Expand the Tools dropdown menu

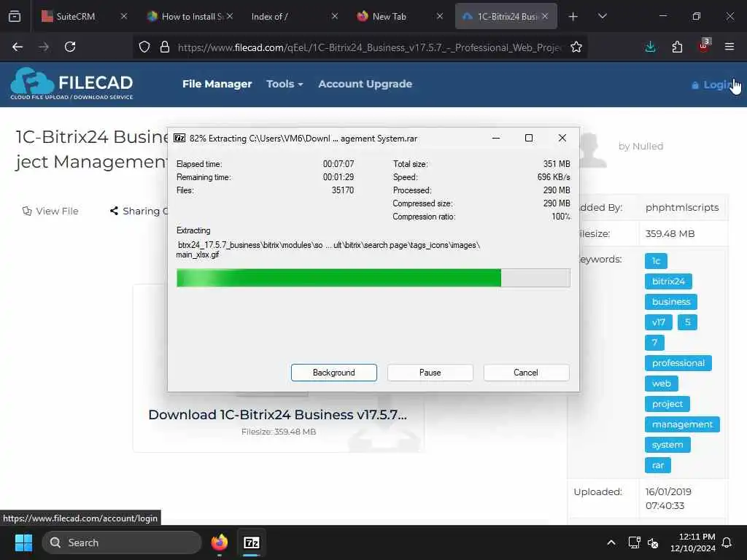tap(285, 84)
